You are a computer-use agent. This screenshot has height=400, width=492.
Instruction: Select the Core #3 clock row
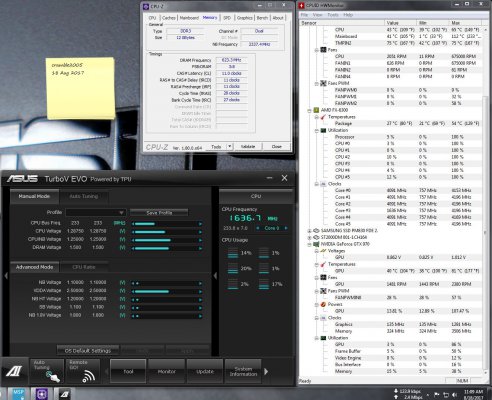tap(392, 211)
